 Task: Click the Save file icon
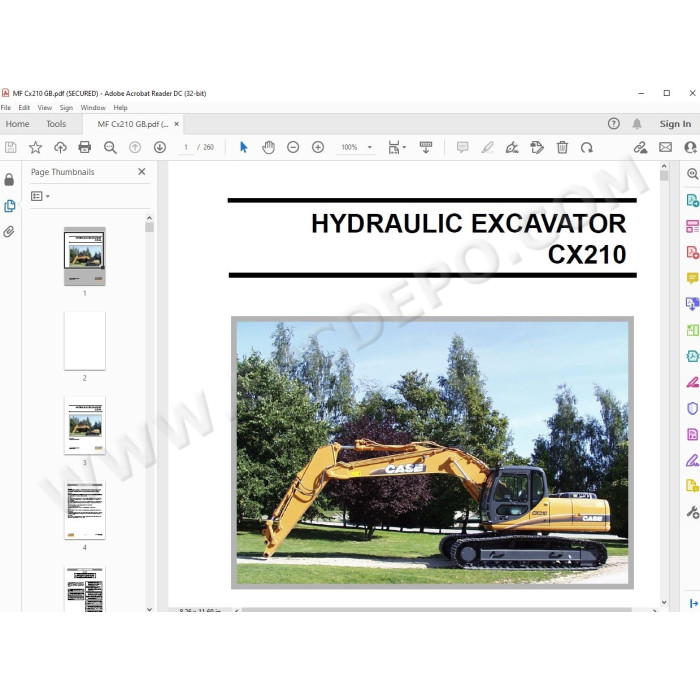tap(11, 147)
